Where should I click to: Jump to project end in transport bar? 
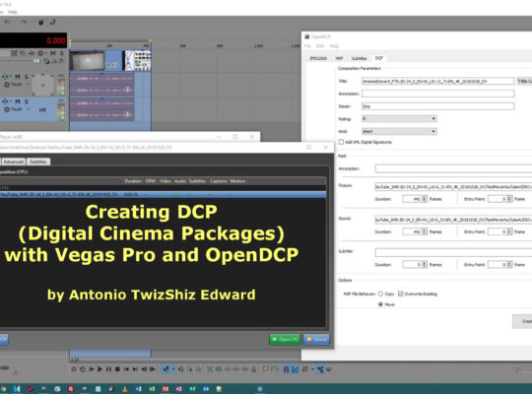tap(135, 369)
